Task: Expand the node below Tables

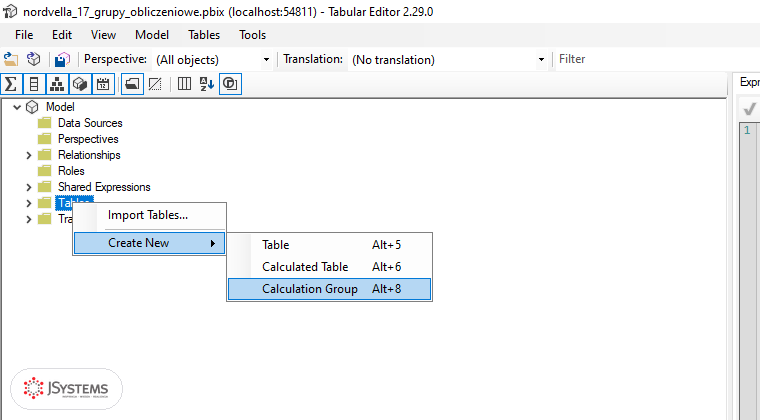Action: coord(29,219)
